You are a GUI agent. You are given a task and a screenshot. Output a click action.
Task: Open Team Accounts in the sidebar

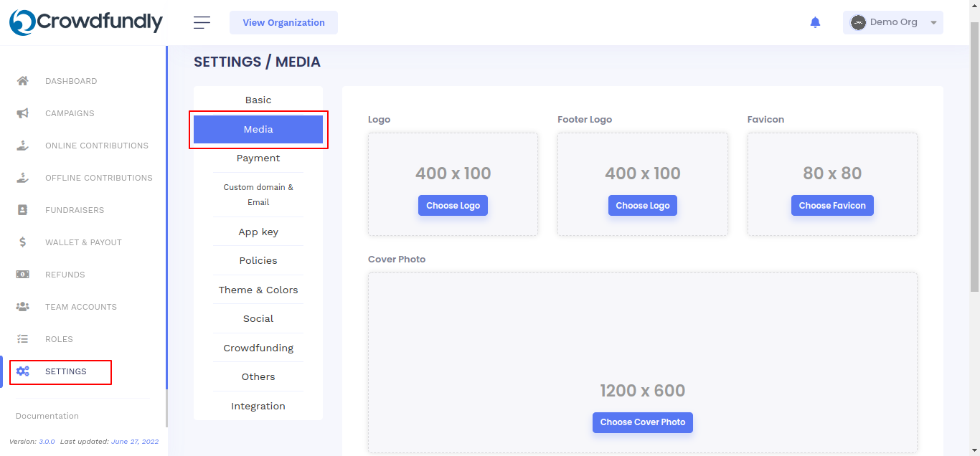[x=81, y=307]
